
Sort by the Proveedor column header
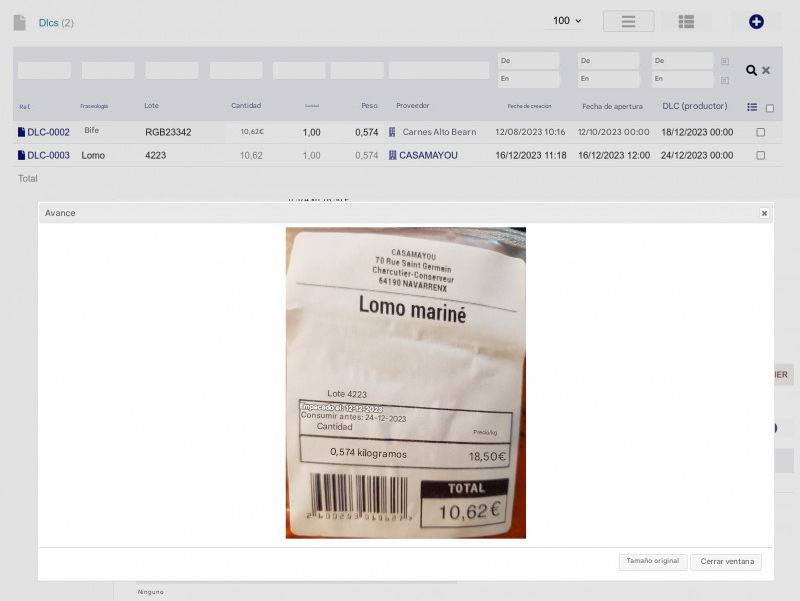(x=413, y=106)
